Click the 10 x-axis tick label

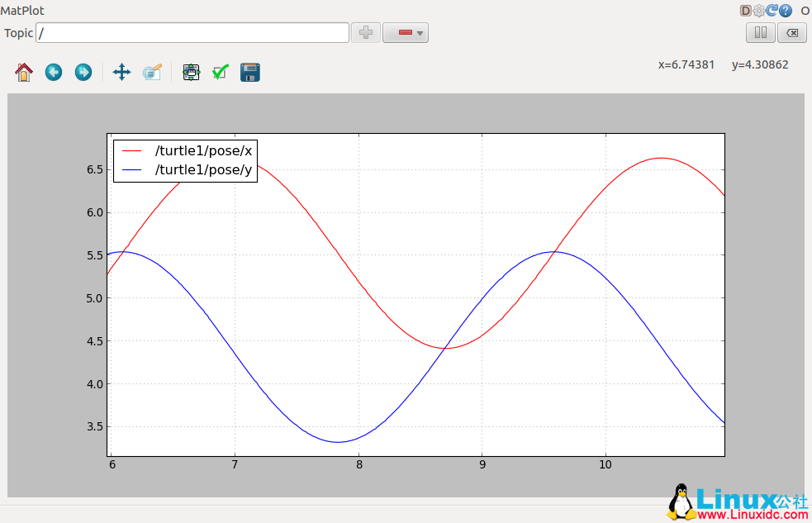(x=605, y=464)
